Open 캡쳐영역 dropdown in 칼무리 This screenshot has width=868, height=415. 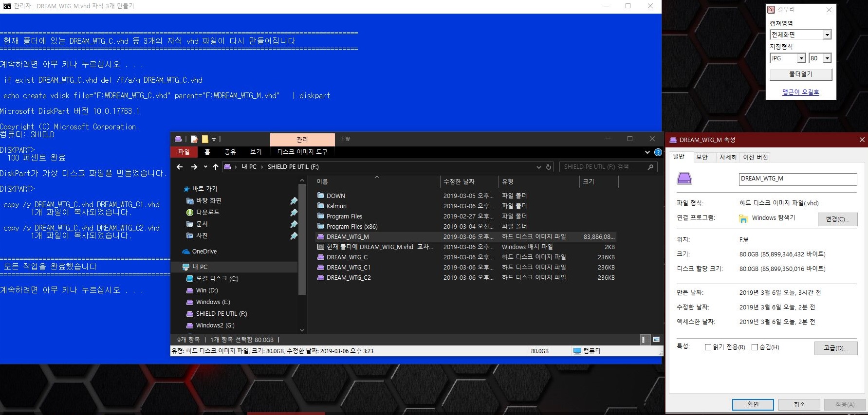point(827,35)
